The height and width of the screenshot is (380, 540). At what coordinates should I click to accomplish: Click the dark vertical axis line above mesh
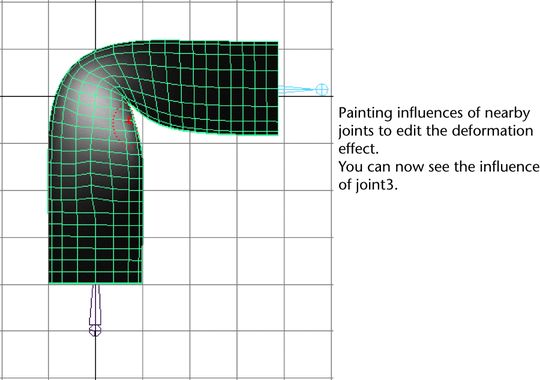tap(95, 22)
